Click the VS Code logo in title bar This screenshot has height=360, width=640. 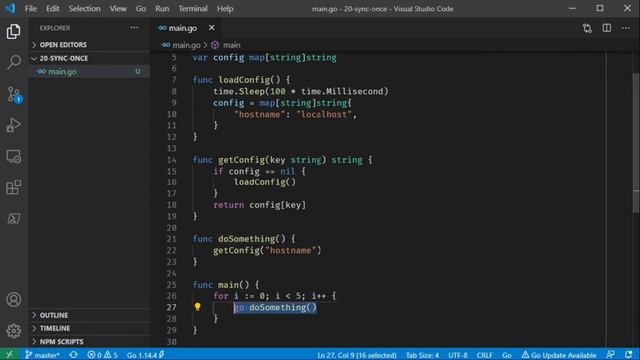(10, 8)
